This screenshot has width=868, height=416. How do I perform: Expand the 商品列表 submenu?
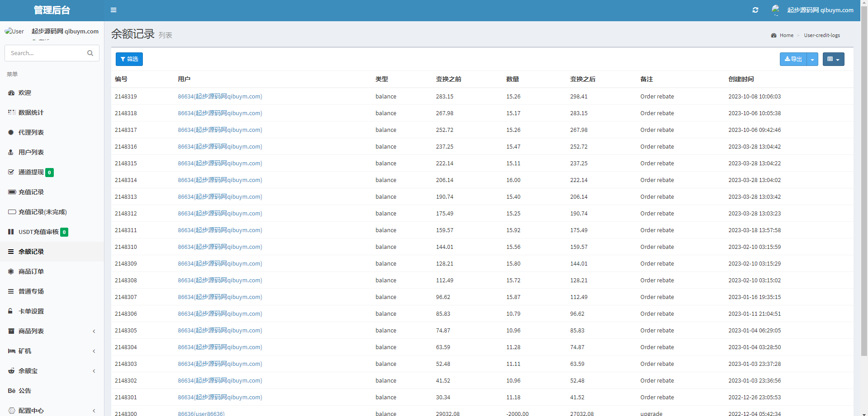[x=94, y=331]
